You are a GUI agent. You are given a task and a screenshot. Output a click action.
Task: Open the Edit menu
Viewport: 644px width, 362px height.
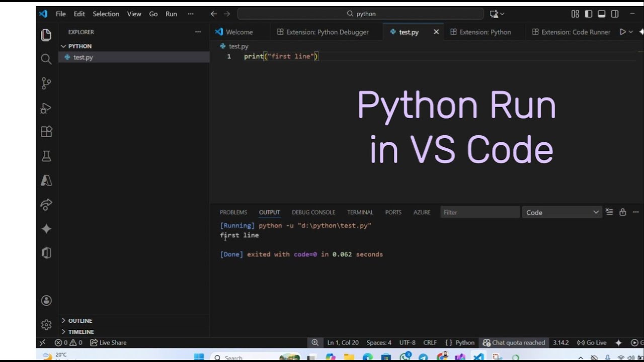[x=79, y=14]
